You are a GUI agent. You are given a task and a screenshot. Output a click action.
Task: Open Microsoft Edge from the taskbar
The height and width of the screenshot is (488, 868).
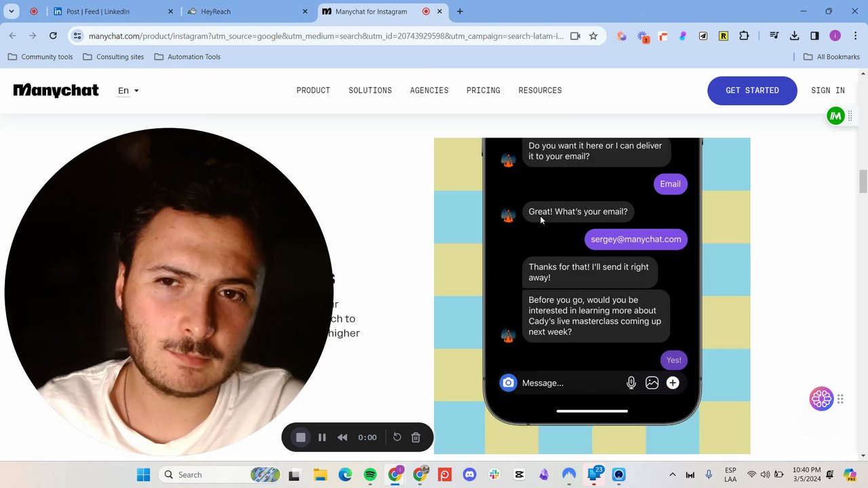coord(345,474)
